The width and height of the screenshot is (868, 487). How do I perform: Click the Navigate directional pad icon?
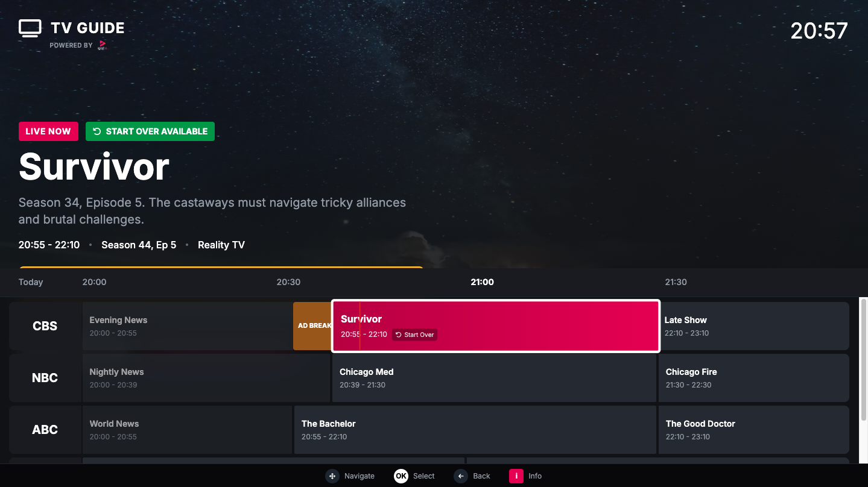pyautogui.click(x=332, y=476)
